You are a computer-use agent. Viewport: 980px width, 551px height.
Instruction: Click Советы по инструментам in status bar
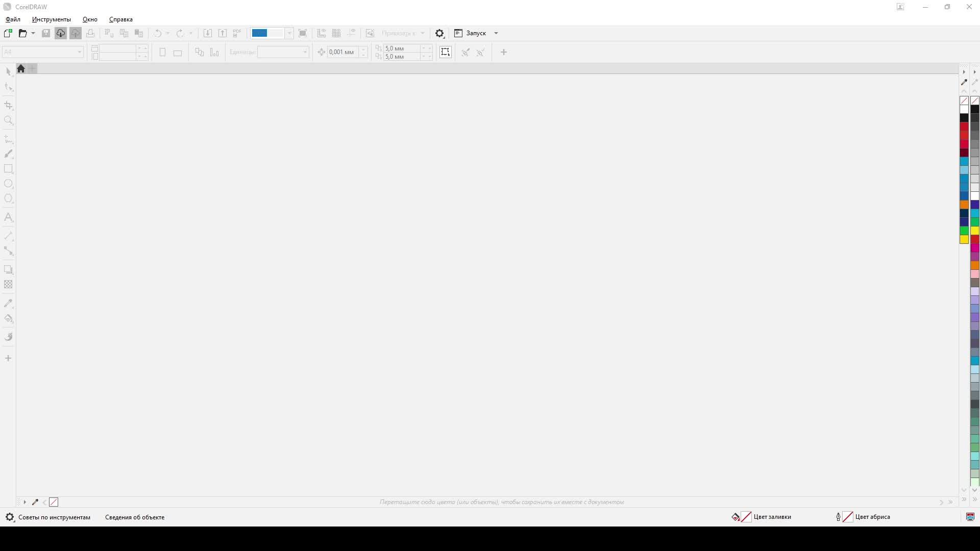54,517
